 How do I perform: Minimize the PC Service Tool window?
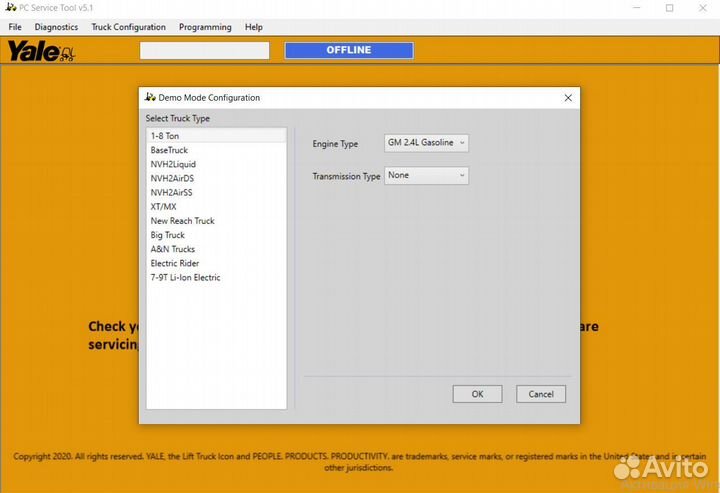click(x=636, y=8)
